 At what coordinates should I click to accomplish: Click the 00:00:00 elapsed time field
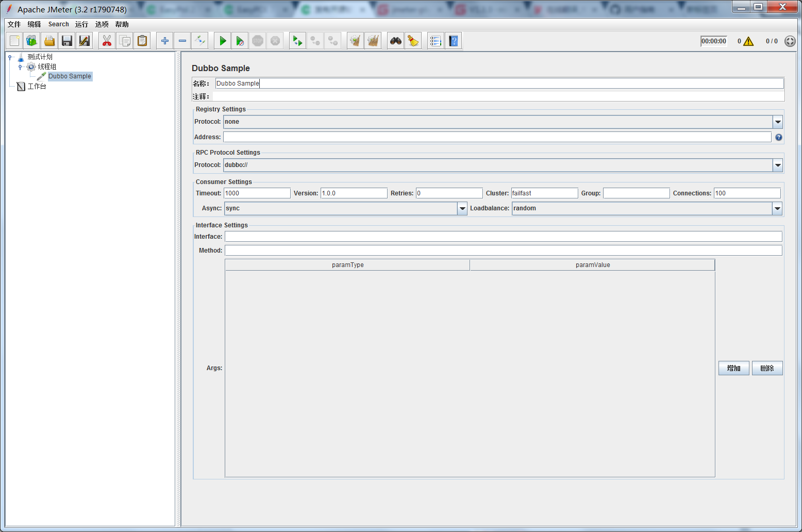(714, 41)
